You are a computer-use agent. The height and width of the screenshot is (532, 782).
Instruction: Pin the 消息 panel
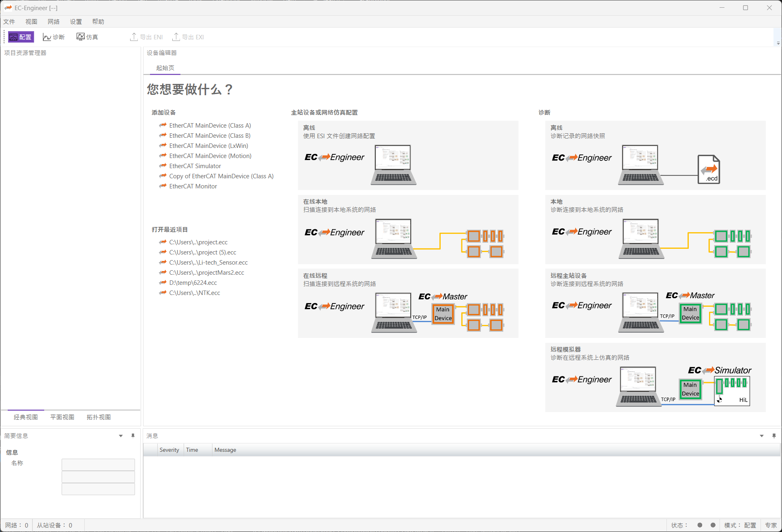774,436
